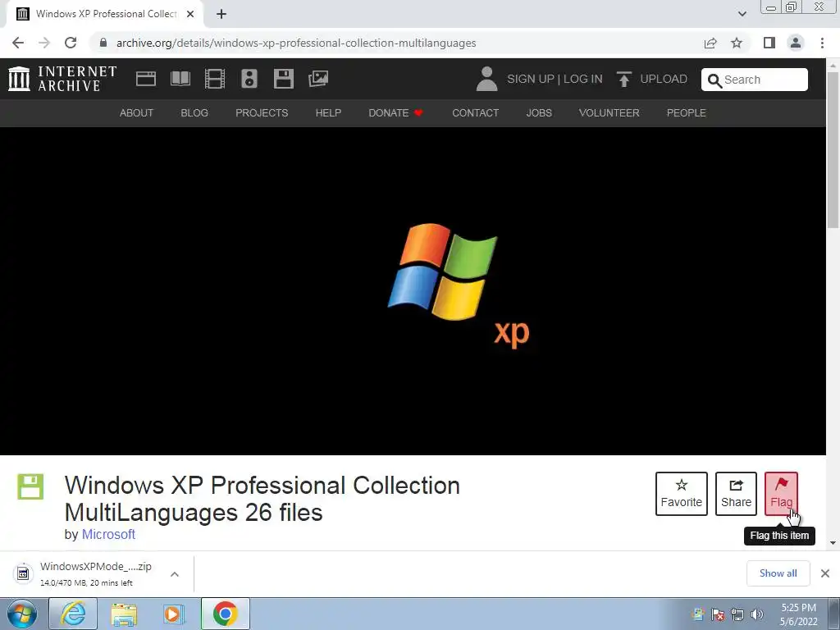Open the PROJECTS menu item

tap(262, 113)
